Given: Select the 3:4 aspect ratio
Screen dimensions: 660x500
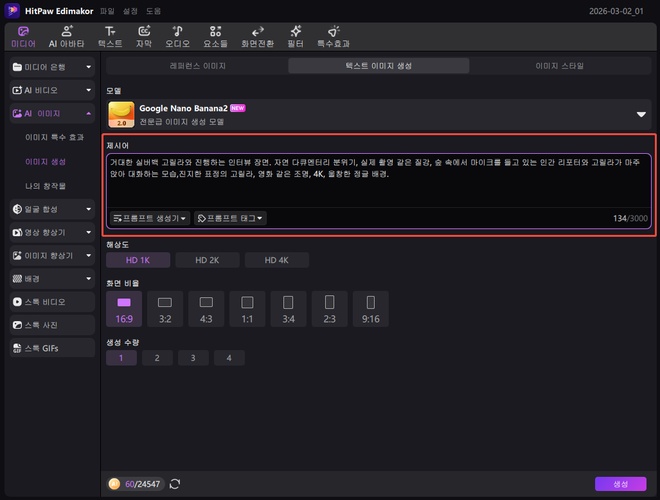Looking at the screenshot, I should 288,309.
